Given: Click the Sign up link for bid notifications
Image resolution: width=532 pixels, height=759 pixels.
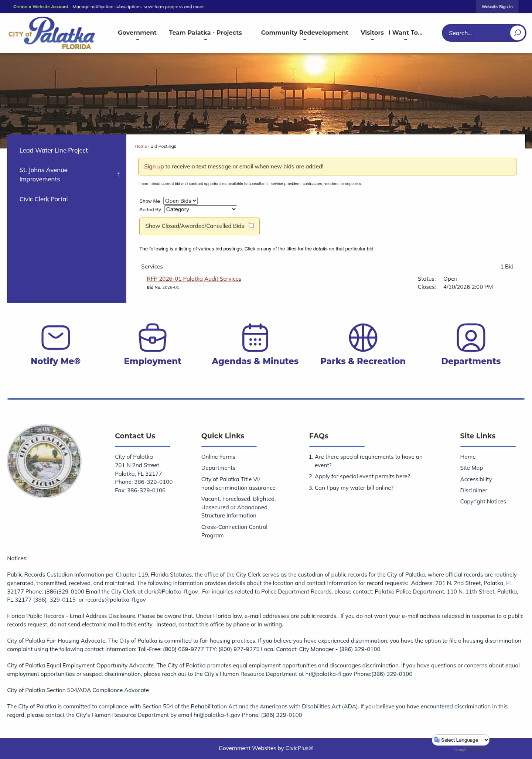Looking at the screenshot, I should coord(154,166).
